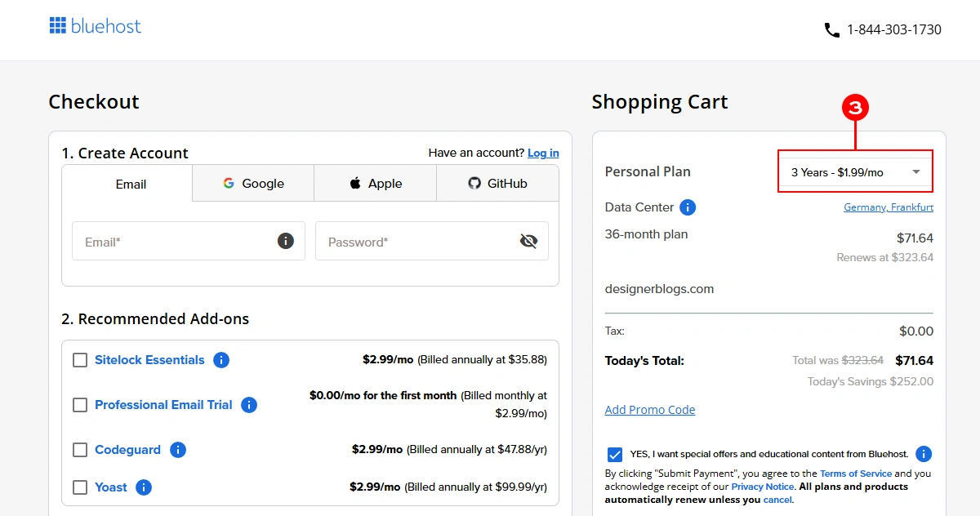Open the Germany, Frankfurt data center link

889,207
